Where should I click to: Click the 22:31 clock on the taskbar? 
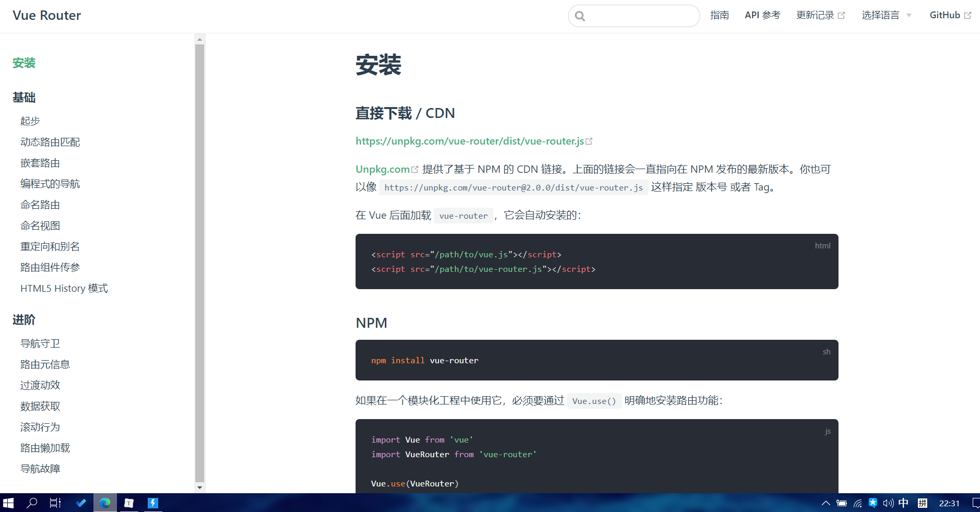coord(949,503)
